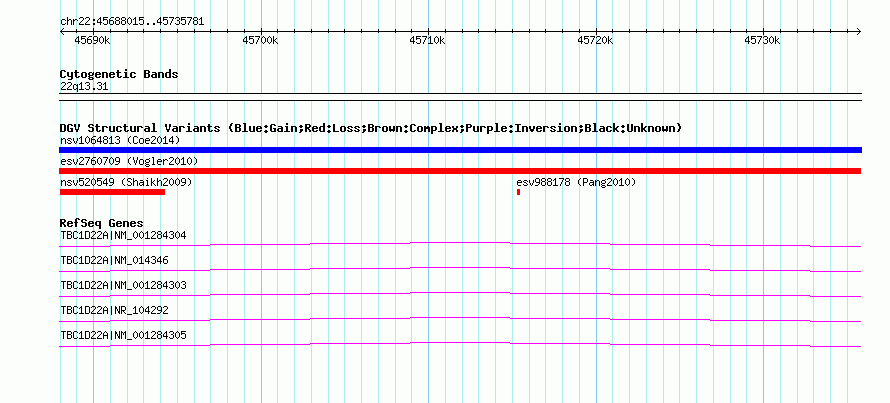Click the TBC1D22A|NM_014346 transcript label

pos(114,261)
